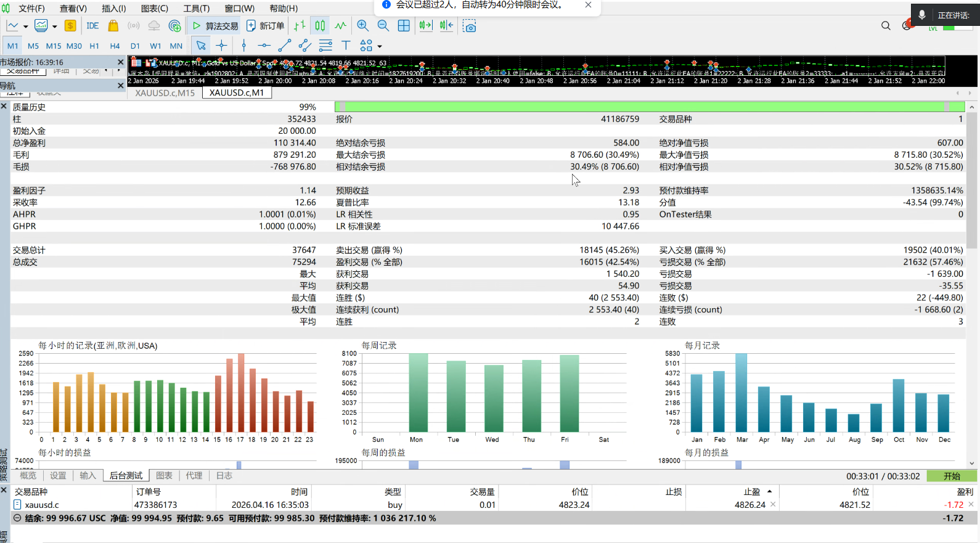Click the green history quality progress bar
Viewport: 980px width, 543px height.
click(x=649, y=107)
